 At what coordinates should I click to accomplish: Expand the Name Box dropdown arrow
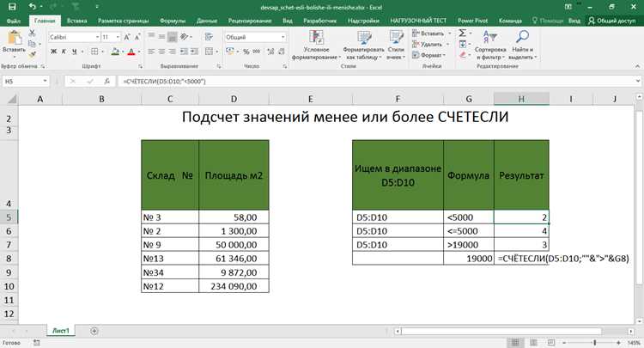tap(45, 82)
